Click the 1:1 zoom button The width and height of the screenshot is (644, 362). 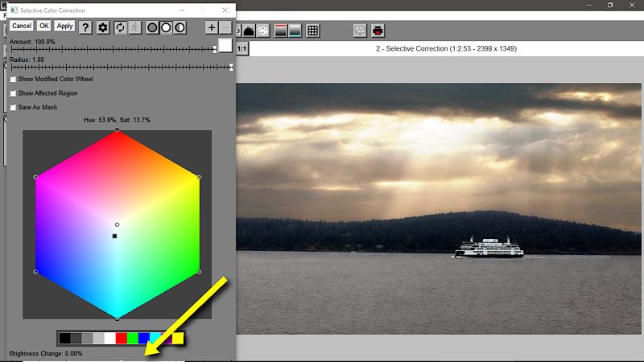tap(242, 49)
